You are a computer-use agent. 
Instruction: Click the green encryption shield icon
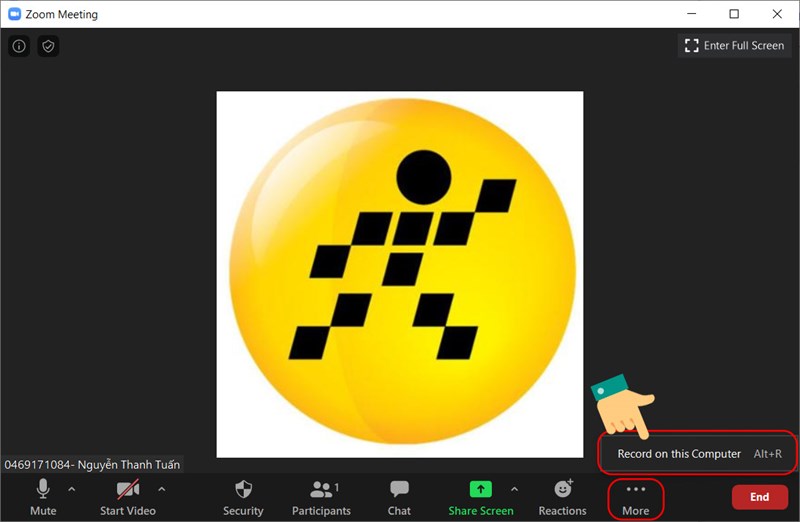pos(48,46)
